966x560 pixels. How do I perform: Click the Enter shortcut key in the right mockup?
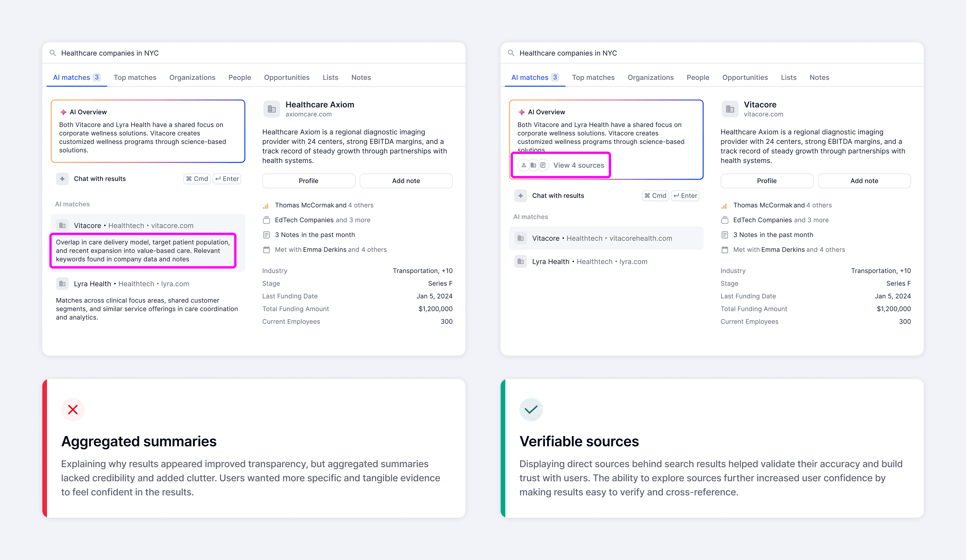pos(685,195)
